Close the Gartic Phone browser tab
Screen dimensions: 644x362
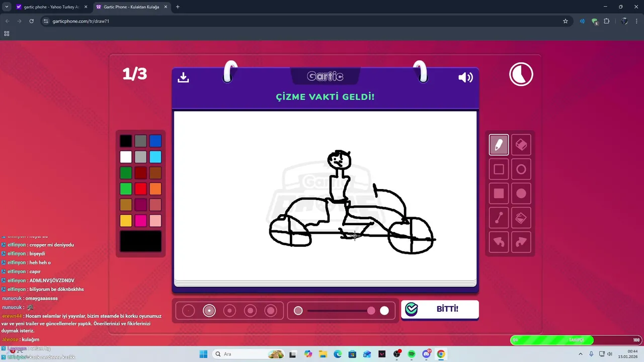[166, 7]
